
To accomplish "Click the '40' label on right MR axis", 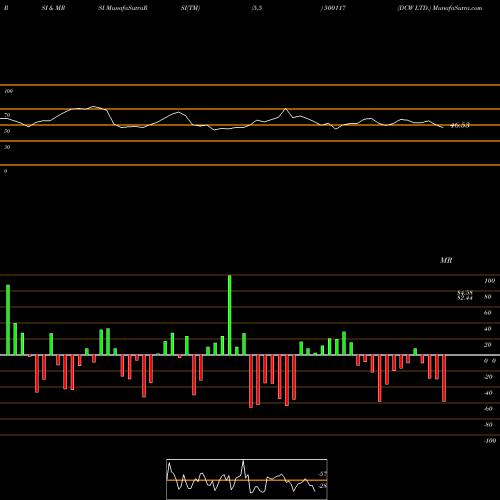I will click(x=488, y=329).
